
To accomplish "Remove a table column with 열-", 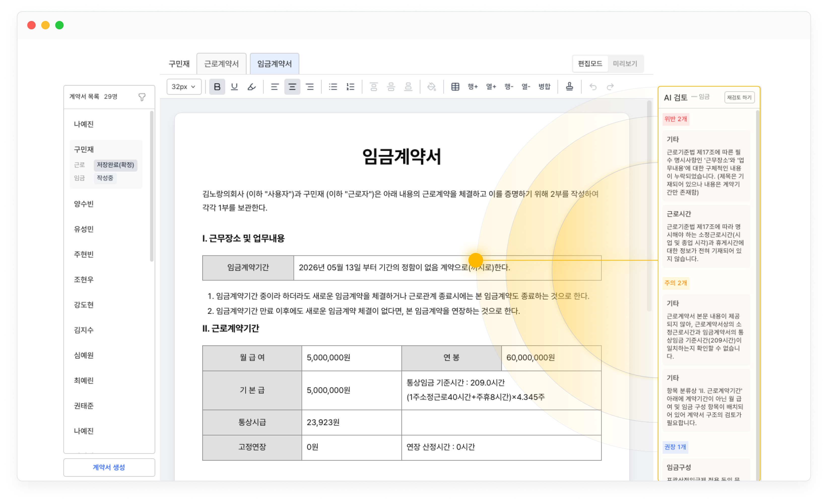I will coord(526,87).
